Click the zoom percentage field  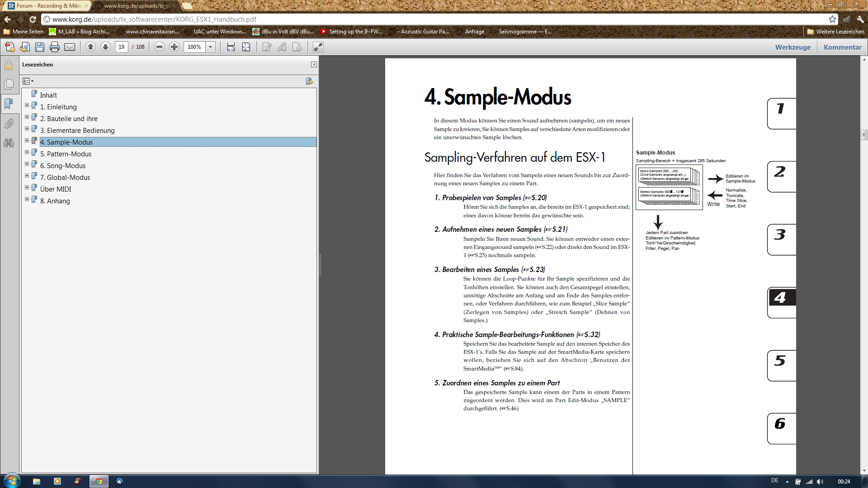click(194, 47)
